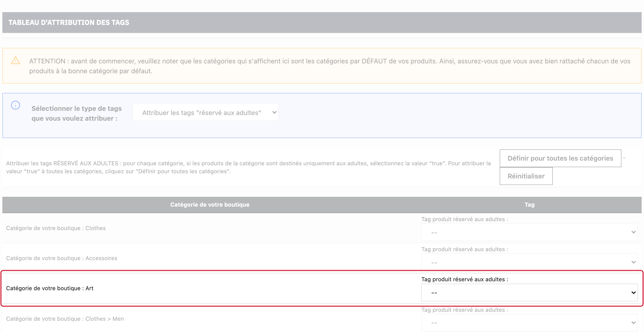The height and width of the screenshot is (332, 644).
Task: Click the chevron arrow on Art row dropdown
Action: coord(633,293)
